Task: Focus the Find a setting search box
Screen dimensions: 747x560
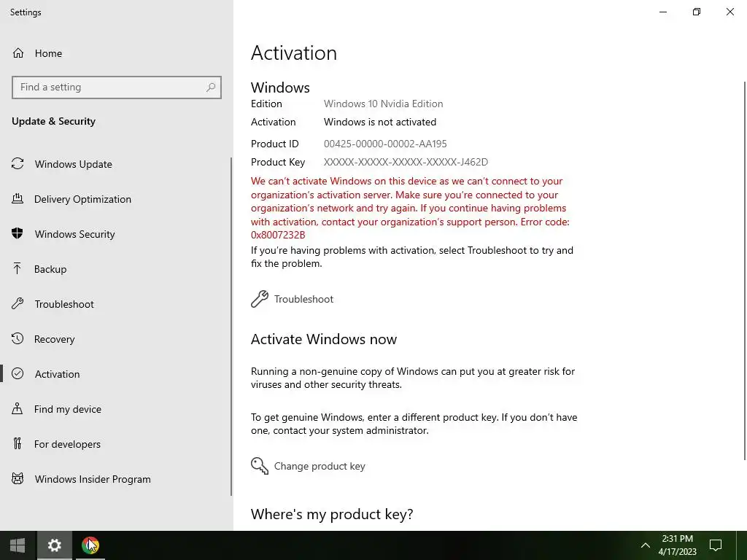Action: pos(117,87)
